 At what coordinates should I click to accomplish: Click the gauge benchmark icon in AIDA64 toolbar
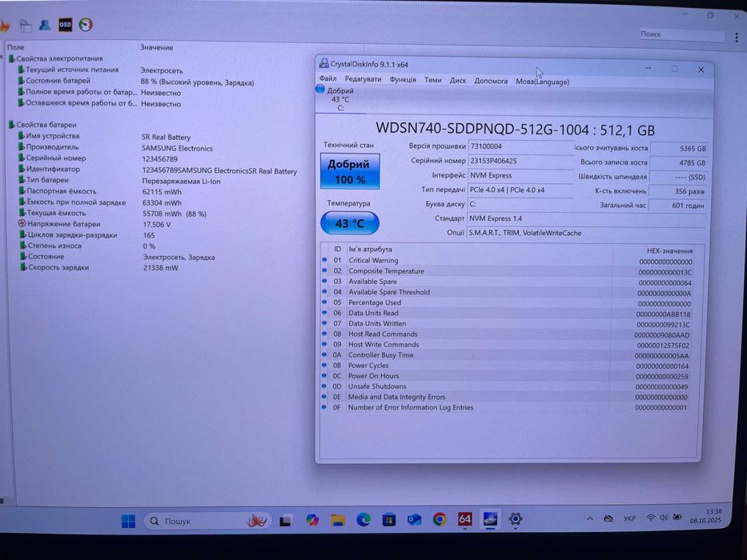tap(86, 25)
